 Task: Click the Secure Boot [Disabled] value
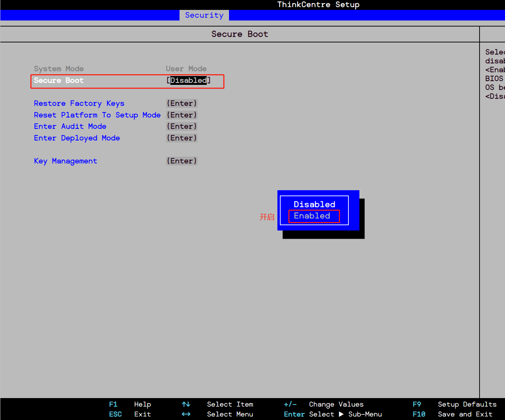coord(188,81)
